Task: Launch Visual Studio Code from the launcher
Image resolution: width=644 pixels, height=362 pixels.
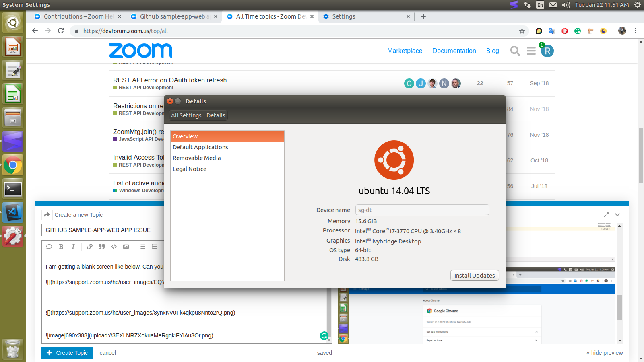Action: [x=13, y=212]
